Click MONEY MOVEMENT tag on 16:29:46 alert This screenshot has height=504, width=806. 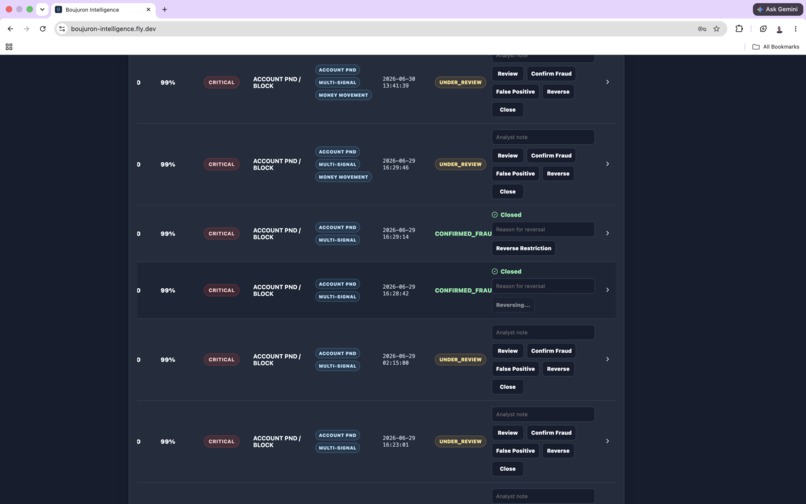pyautogui.click(x=343, y=177)
